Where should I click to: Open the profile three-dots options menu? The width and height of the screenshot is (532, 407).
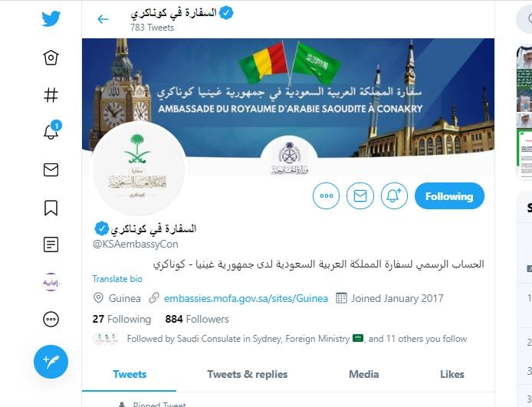326,195
